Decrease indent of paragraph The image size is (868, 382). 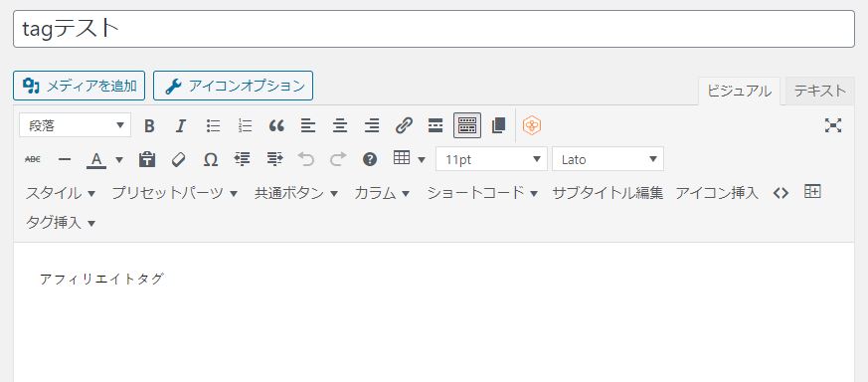[242, 159]
